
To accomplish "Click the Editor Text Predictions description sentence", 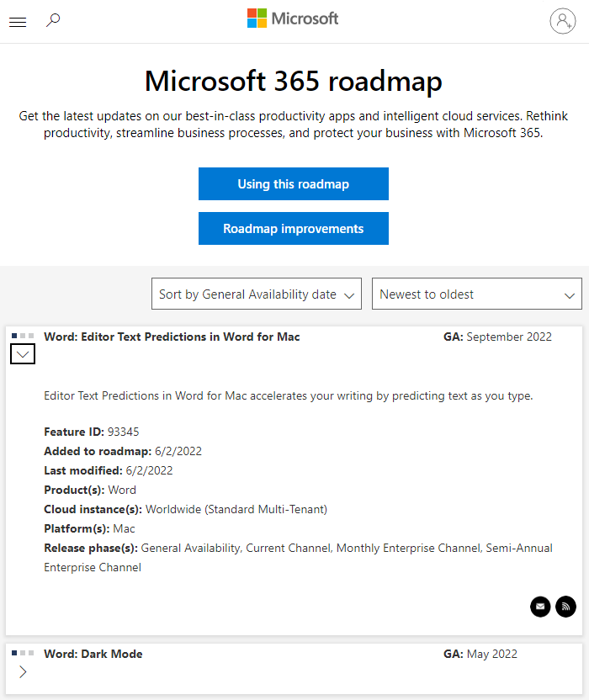I will click(x=289, y=396).
